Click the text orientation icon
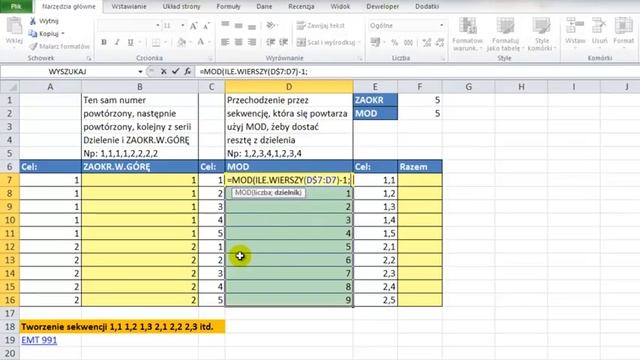The width and height of the screenshot is (640, 360). [x=271, y=25]
